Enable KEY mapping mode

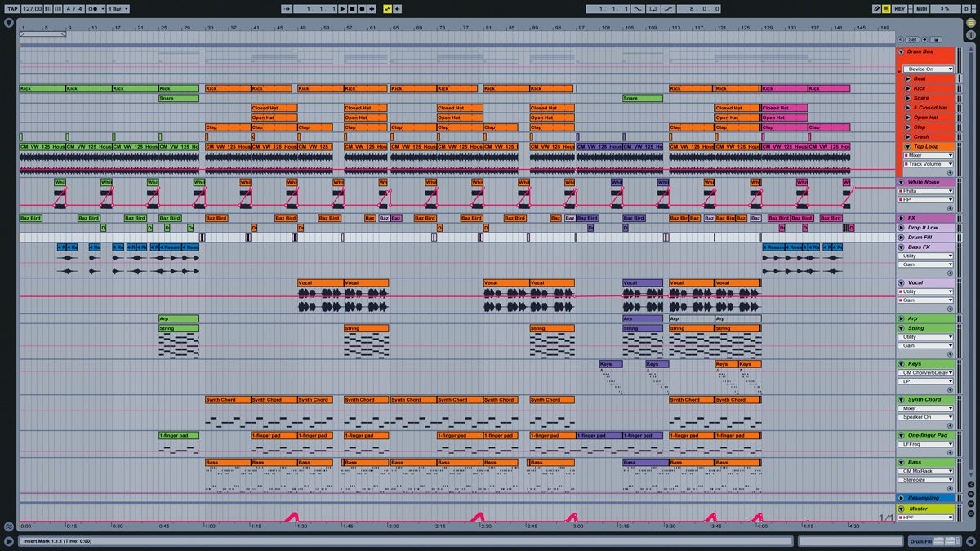898,7
